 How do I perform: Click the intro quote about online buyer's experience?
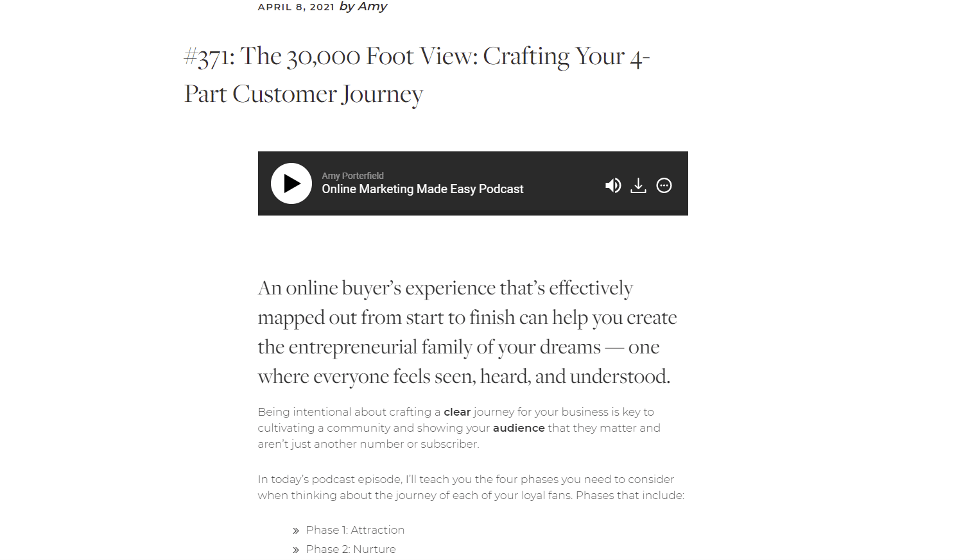[467, 332]
